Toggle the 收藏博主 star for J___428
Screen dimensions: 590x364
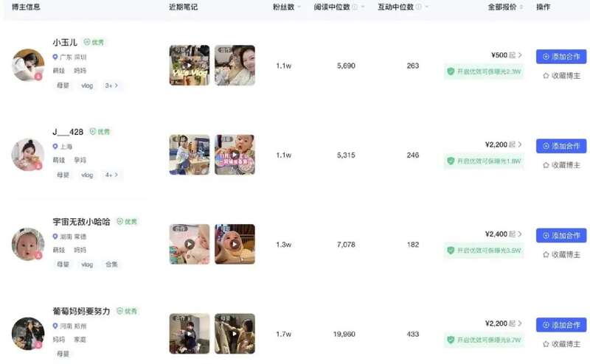[546, 165]
